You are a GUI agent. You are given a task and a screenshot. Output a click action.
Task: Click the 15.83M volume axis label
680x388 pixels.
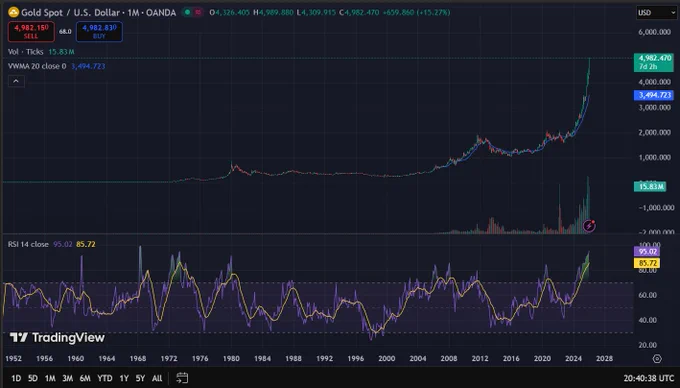pos(650,186)
